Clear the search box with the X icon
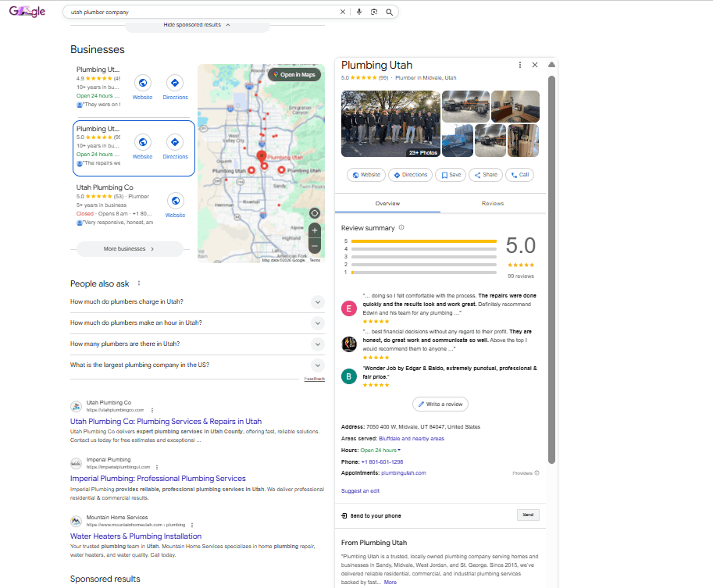The image size is (713, 588). pos(342,12)
